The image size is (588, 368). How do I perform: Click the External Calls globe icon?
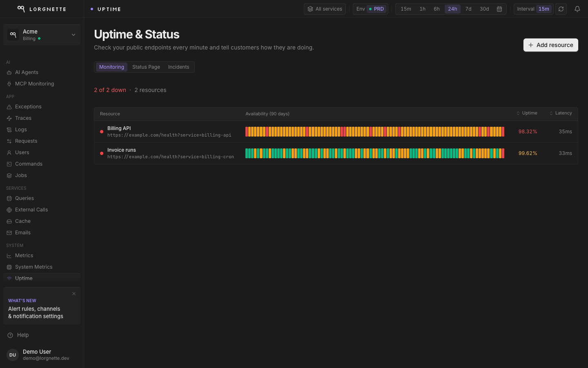point(9,210)
